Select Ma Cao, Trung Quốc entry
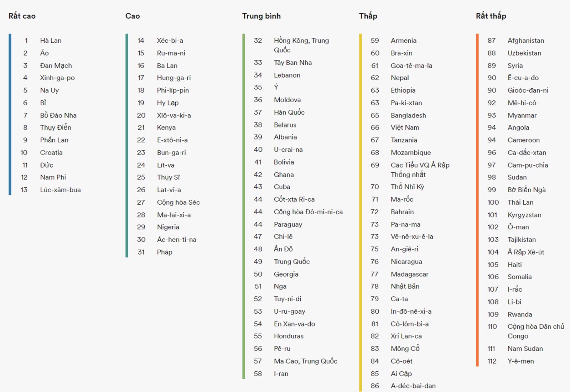Viewport: 570px width, 392px height. point(305,361)
